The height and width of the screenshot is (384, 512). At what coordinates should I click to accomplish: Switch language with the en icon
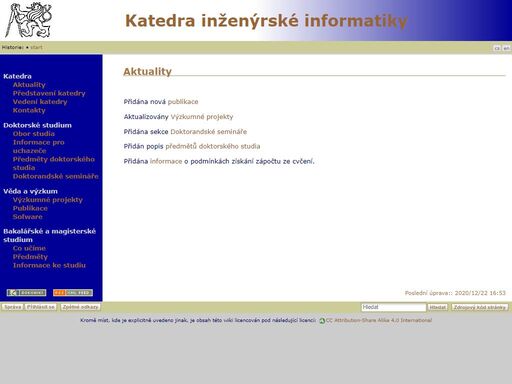point(506,48)
